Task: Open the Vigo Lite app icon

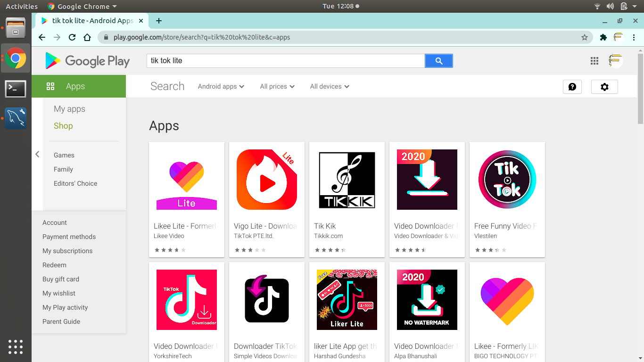Action: click(x=267, y=180)
